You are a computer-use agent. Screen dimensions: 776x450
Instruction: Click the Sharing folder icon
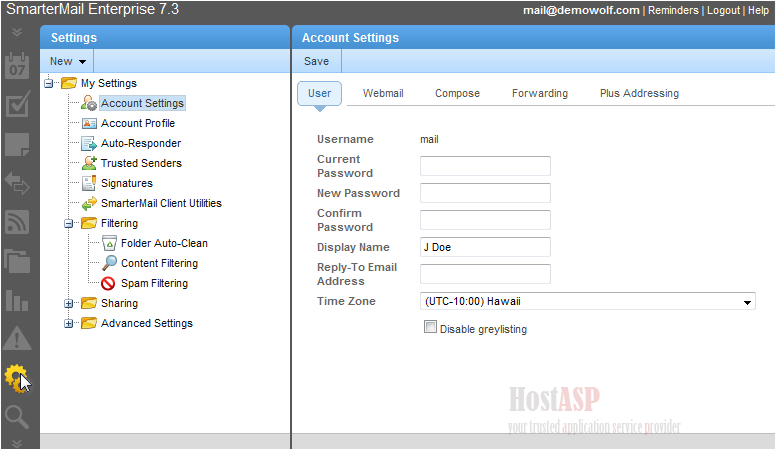(89, 303)
